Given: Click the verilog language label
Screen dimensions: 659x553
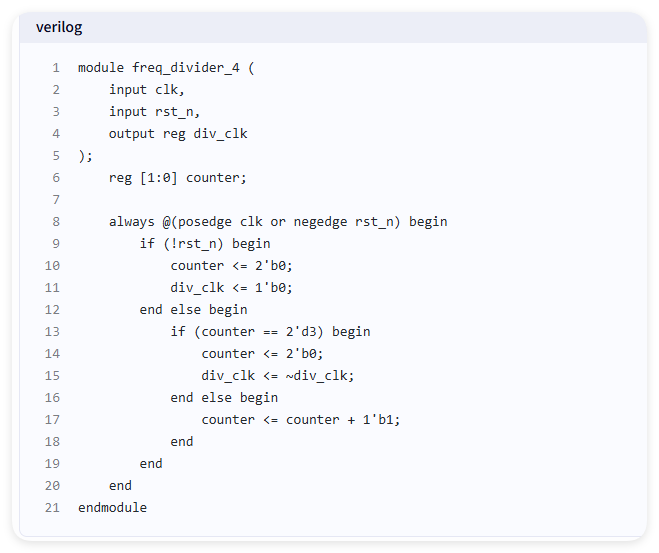Looking at the screenshot, I should tap(59, 27).
